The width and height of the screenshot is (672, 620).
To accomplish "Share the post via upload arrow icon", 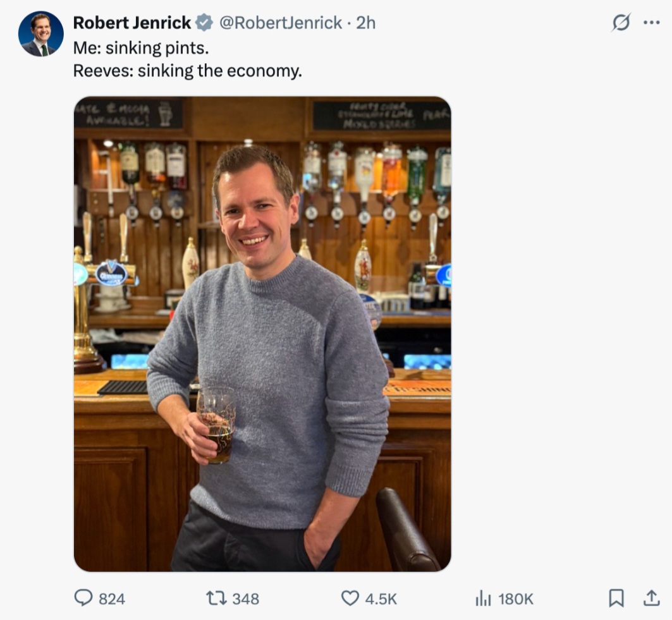I will [651, 598].
